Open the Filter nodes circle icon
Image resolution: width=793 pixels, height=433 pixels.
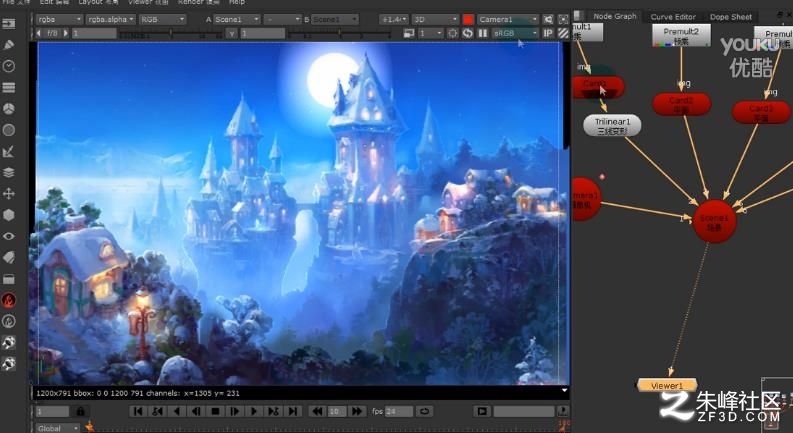pos(9,130)
